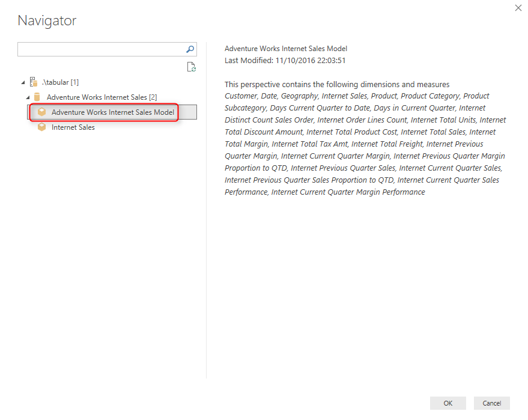
Task: Select the Internet Sales perspective
Action: click(x=73, y=127)
